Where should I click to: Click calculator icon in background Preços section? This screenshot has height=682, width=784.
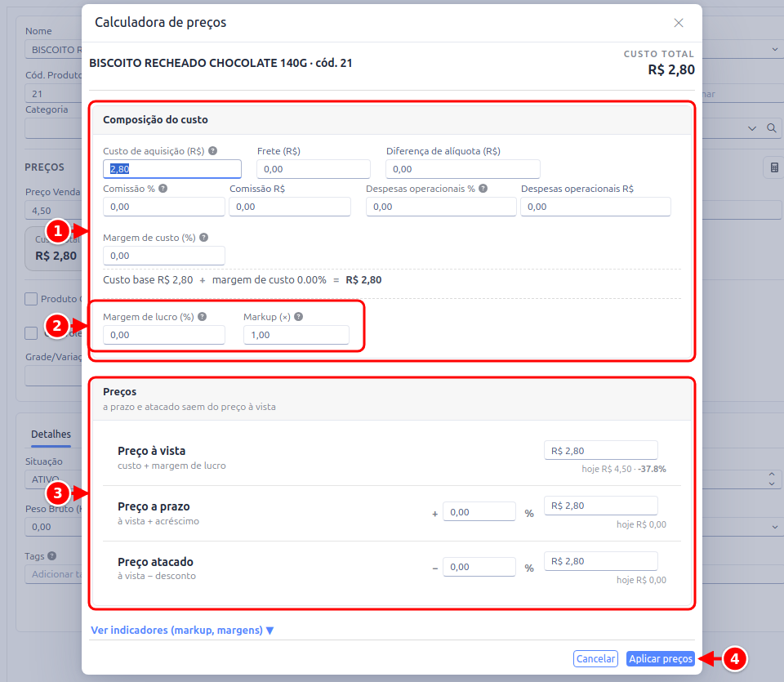(774, 167)
